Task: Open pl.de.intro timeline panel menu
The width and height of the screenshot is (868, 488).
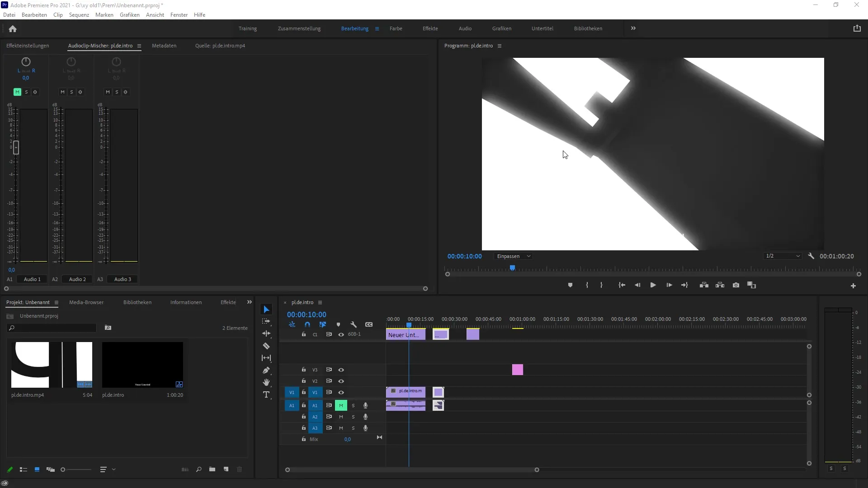Action: pyautogui.click(x=320, y=302)
